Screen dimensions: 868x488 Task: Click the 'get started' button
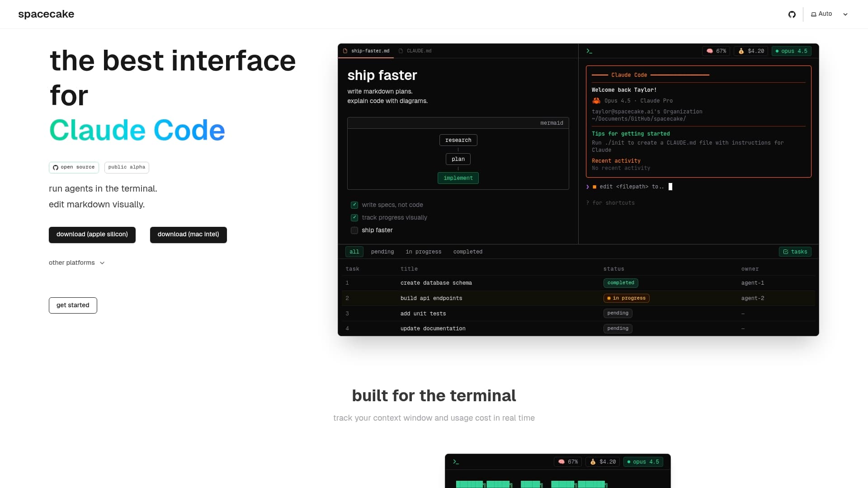pyautogui.click(x=73, y=305)
